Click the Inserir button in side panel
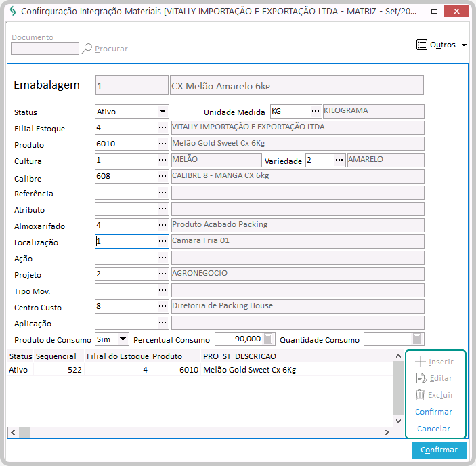This screenshot has width=476, height=466. point(434,362)
